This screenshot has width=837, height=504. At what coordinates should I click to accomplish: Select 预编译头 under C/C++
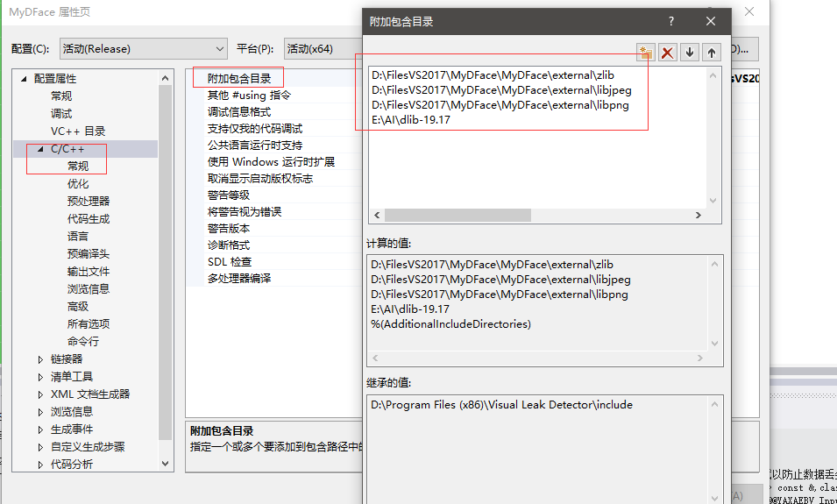pyautogui.click(x=89, y=253)
